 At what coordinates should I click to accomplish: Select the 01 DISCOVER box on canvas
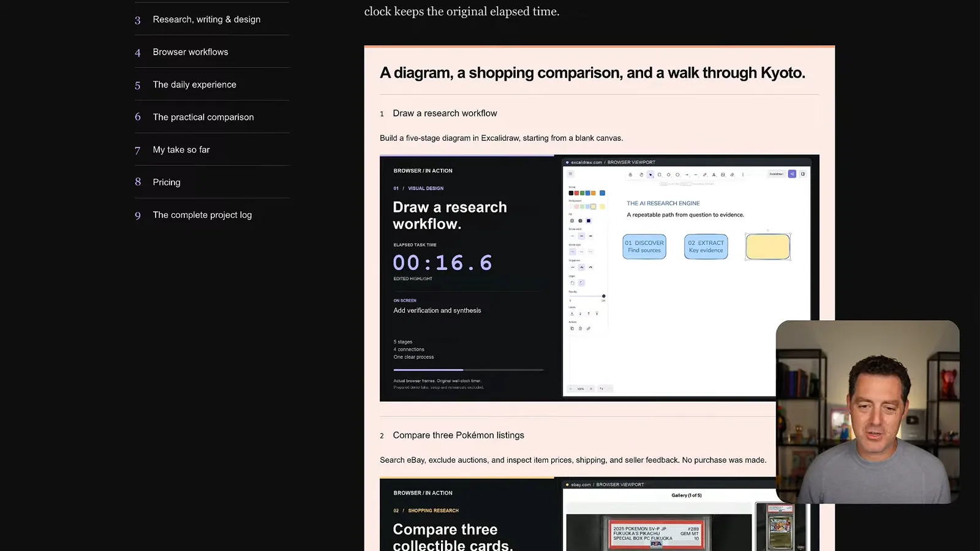click(644, 247)
